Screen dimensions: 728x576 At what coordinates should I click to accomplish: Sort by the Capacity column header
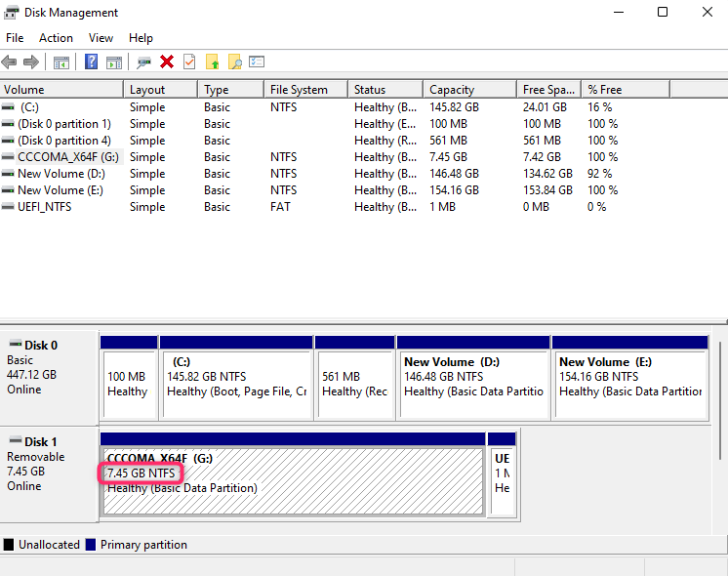(x=469, y=89)
